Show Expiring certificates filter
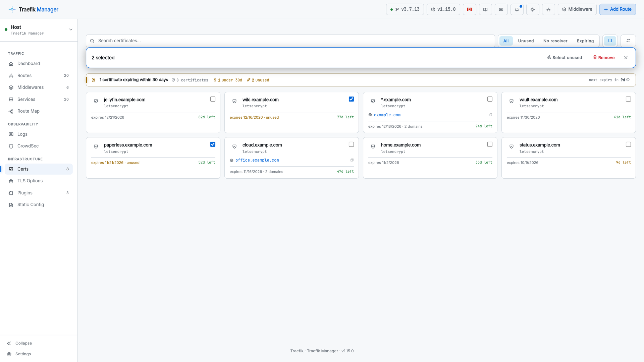Screen dimensions: 644x362 tap(585, 41)
